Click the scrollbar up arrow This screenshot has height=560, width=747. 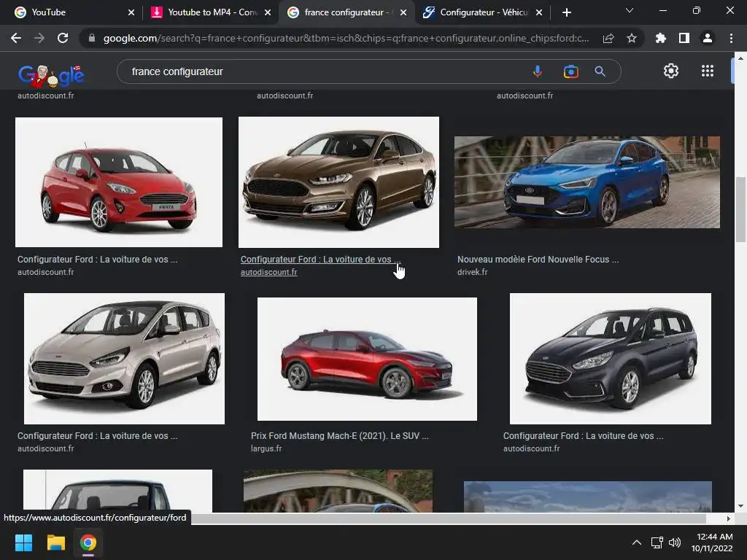pos(740,58)
